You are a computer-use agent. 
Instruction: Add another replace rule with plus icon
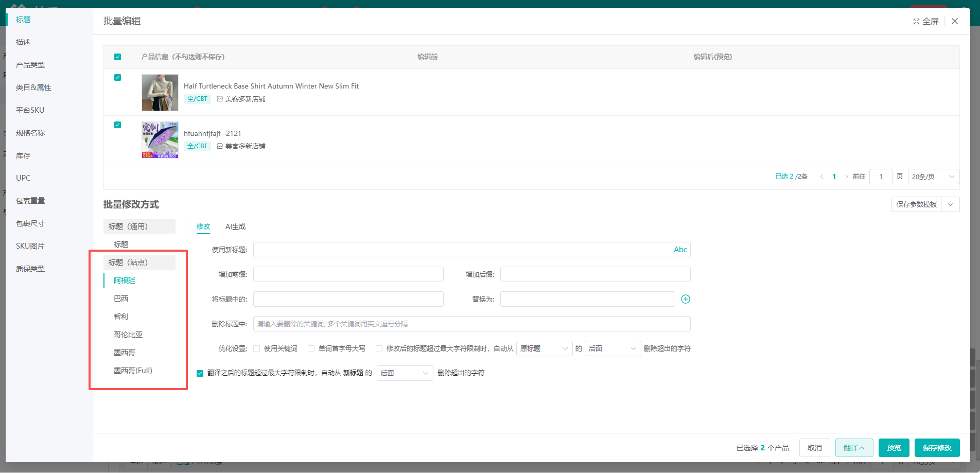pyautogui.click(x=686, y=299)
